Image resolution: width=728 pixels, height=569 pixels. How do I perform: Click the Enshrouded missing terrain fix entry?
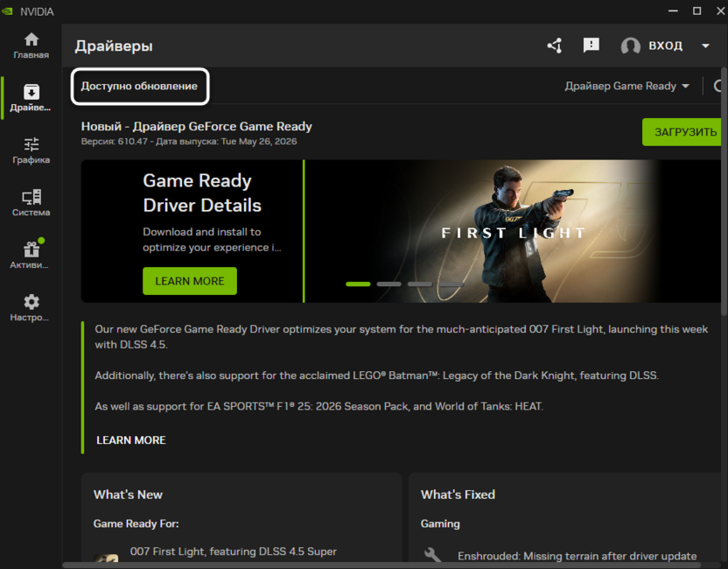(x=577, y=556)
